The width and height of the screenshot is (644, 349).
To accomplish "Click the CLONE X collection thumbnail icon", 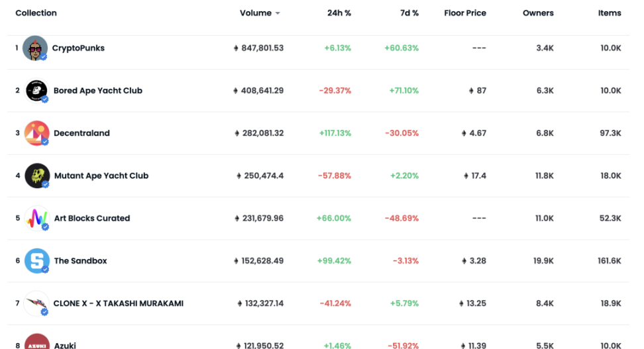I will pos(36,303).
